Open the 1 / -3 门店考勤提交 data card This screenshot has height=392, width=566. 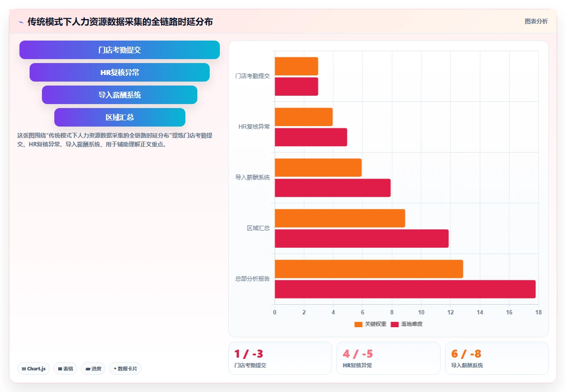coord(280,358)
